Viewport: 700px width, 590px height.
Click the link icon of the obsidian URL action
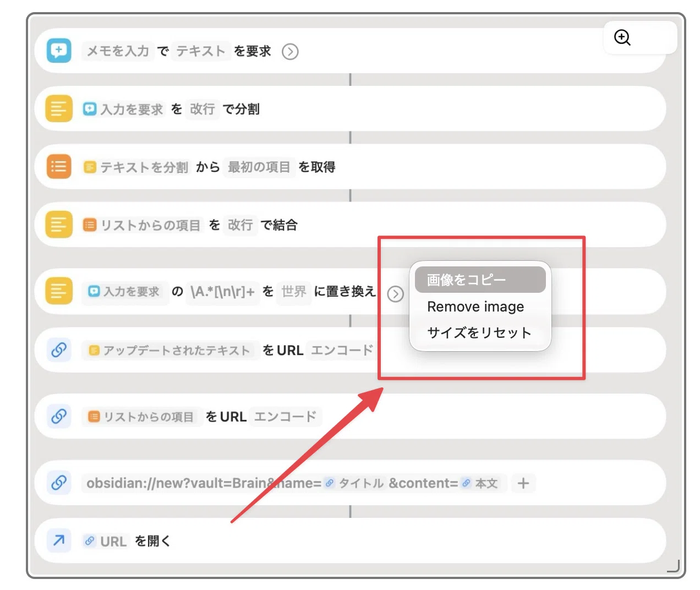(59, 483)
